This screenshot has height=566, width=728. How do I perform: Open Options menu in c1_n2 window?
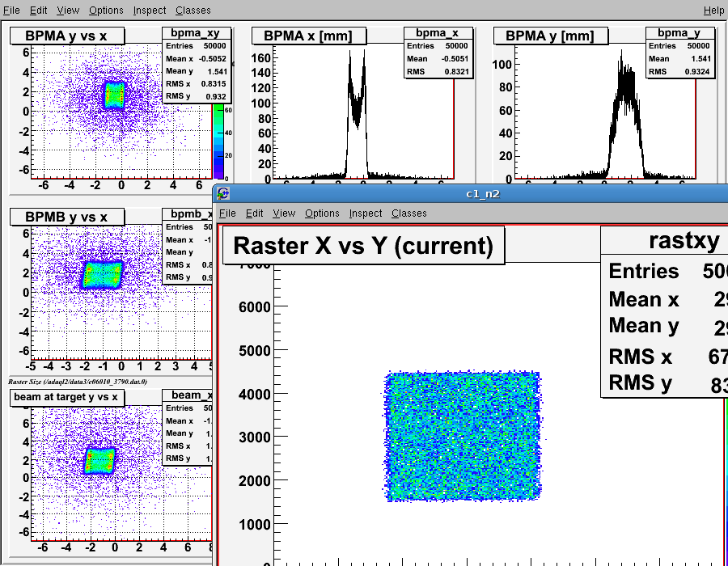tap(322, 213)
